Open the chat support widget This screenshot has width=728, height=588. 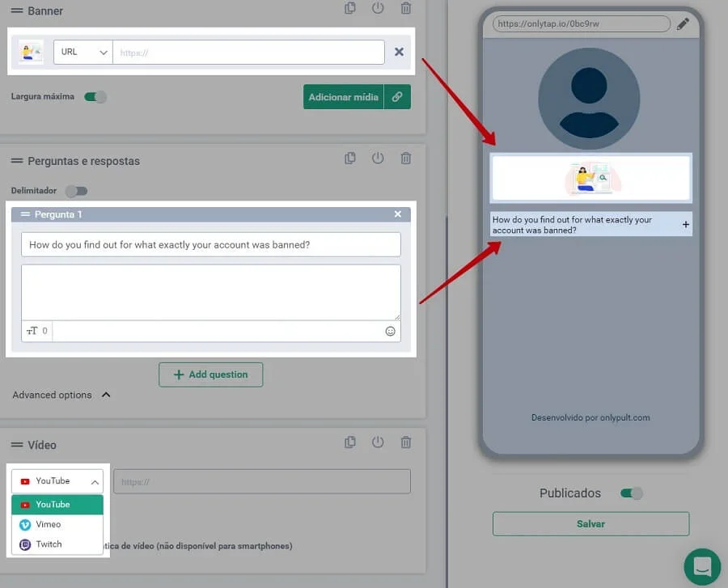(x=702, y=566)
